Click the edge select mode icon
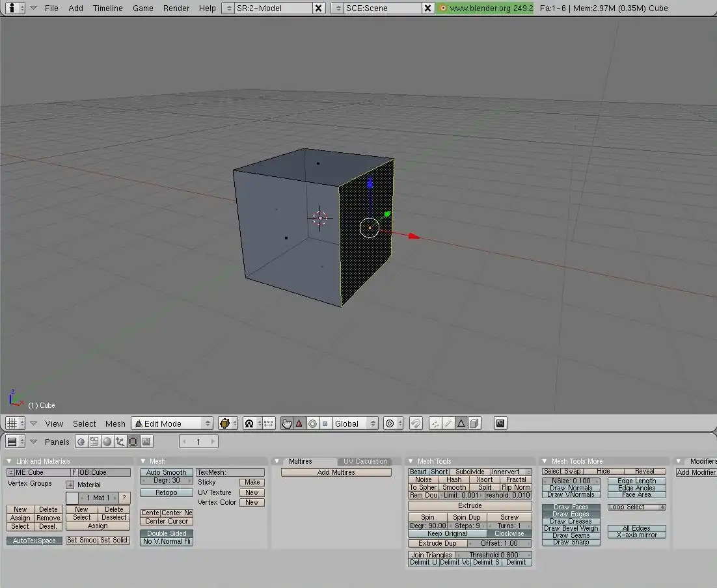The width and height of the screenshot is (717, 588). click(x=448, y=423)
